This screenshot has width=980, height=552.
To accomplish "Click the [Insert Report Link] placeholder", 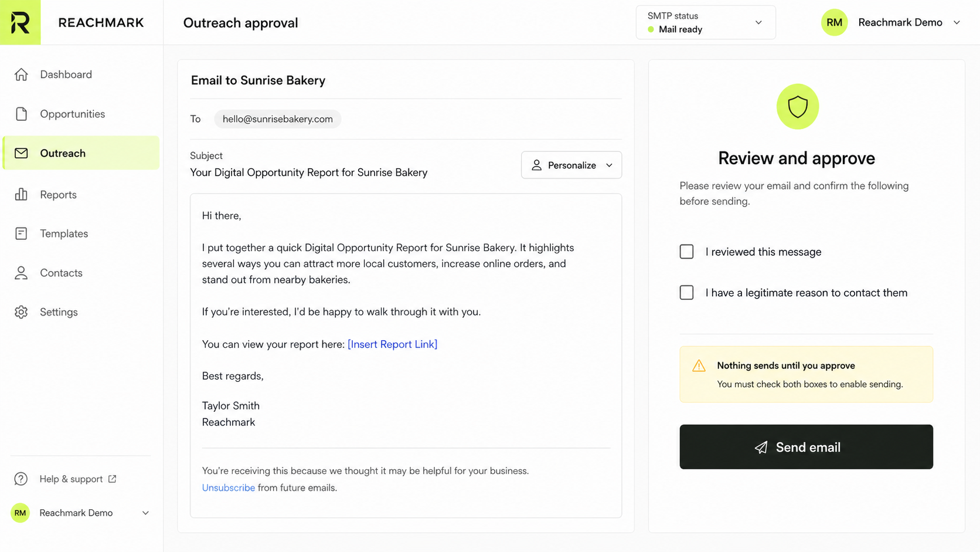I will pyautogui.click(x=392, y=344).
